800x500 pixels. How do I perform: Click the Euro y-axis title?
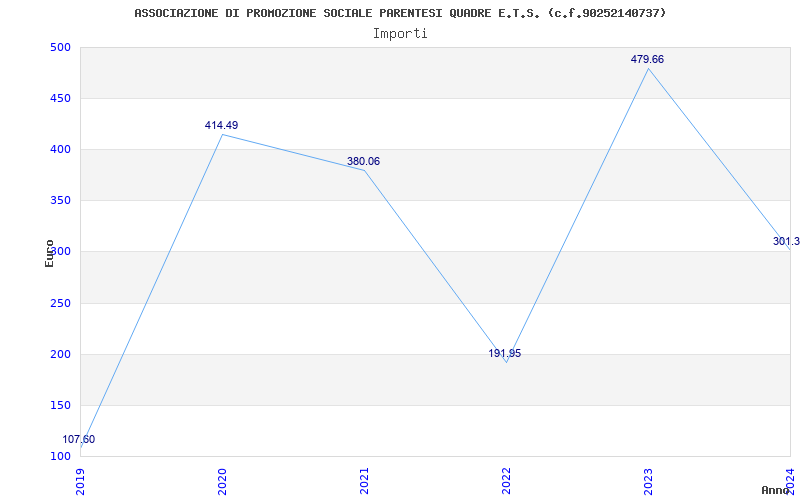coord(49,253)
